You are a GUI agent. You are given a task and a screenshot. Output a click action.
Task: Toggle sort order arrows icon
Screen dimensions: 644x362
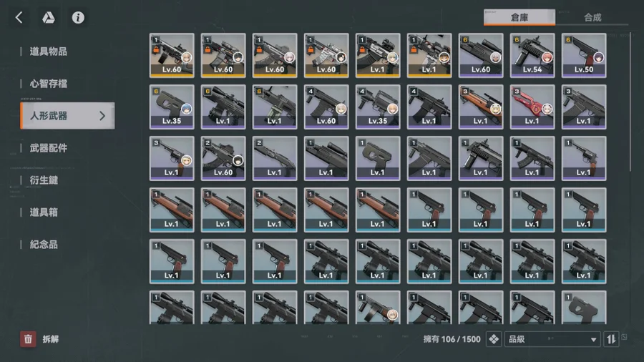(611, 339)
